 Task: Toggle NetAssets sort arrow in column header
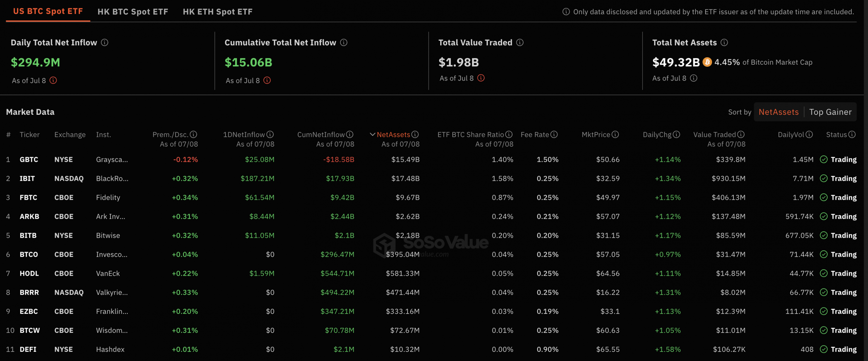[372, 134]
